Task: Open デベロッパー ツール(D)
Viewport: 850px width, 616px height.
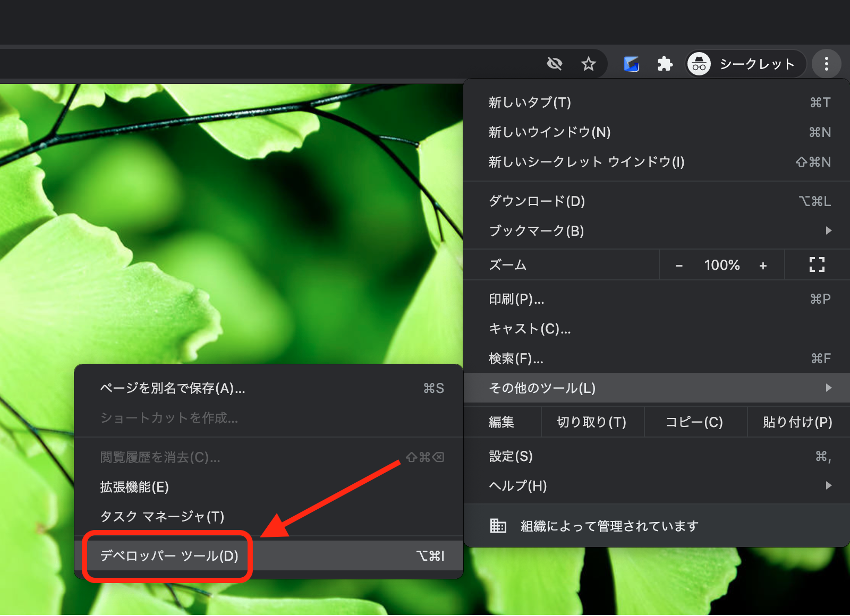Action: pos(269,556)
